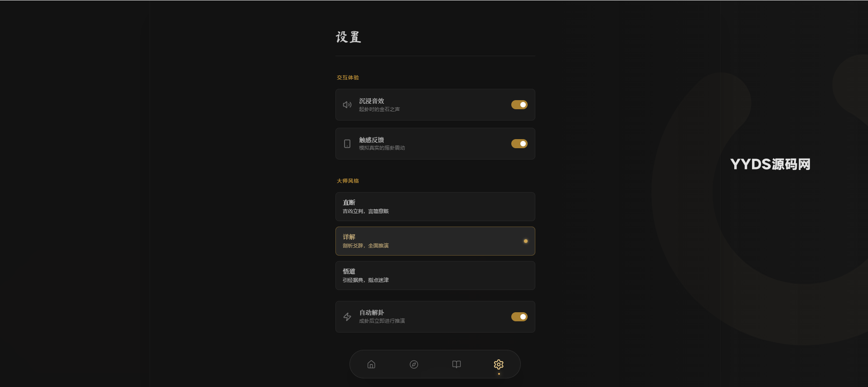Viewport: 868px width, 387px height.
Task: Click the selected dot on 详解
Action: 526,241
